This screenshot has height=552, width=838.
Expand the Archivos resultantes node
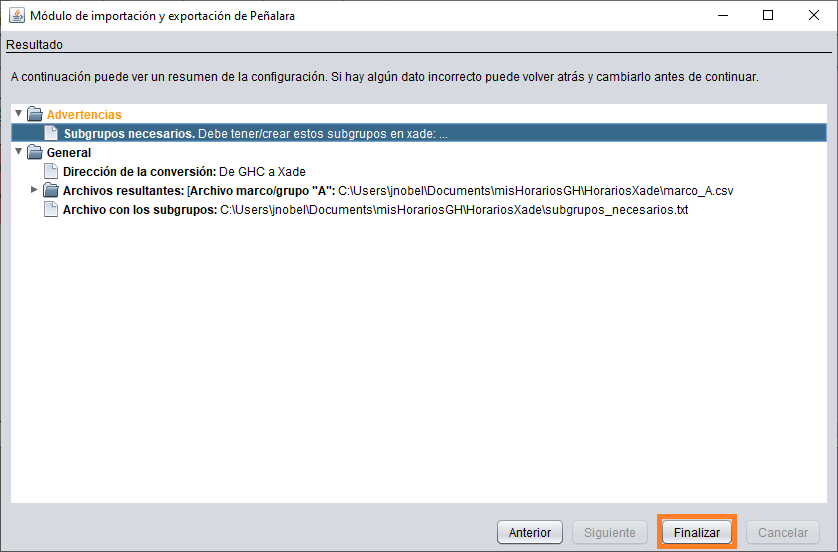point(34,190)
